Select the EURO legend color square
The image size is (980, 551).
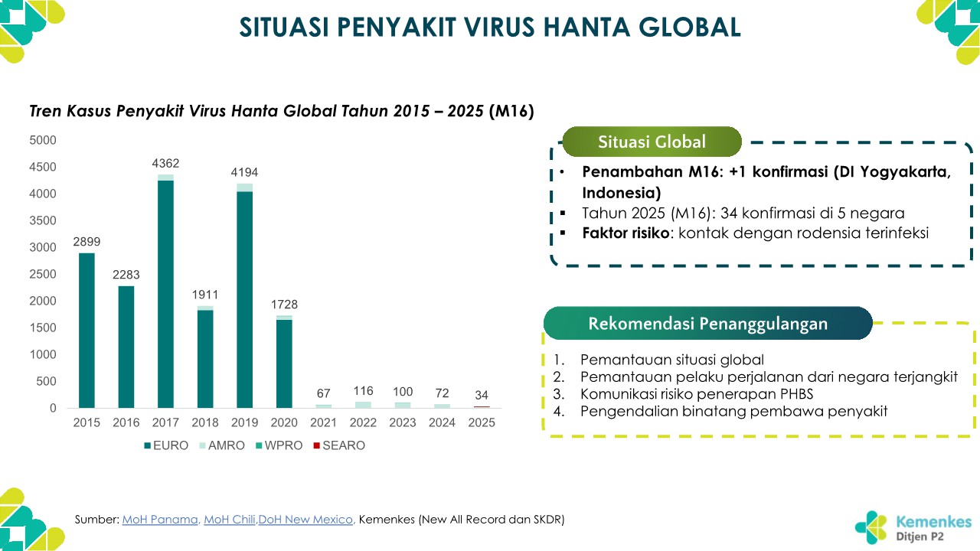[146, 445]
